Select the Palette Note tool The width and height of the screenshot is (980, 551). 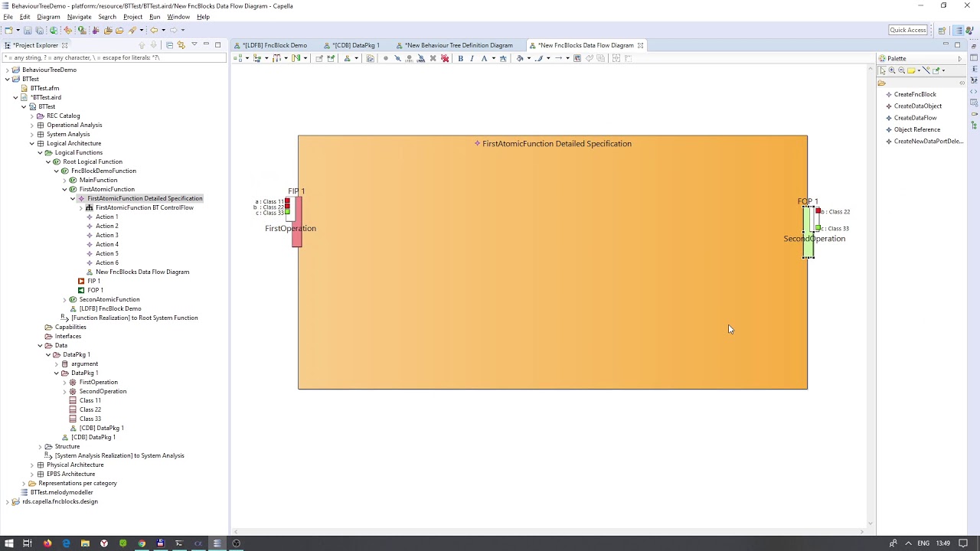pos(911,70)
